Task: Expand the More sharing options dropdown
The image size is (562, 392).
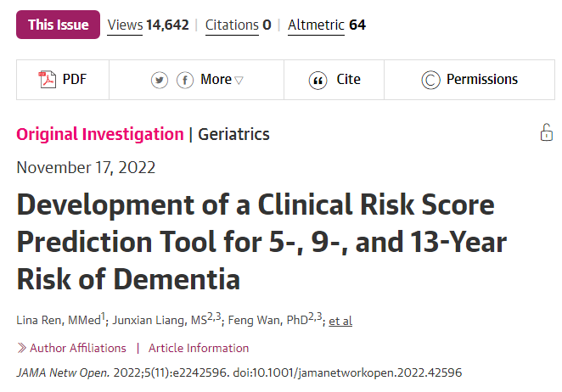Action: pyautogui.click(x=222, y=80)
